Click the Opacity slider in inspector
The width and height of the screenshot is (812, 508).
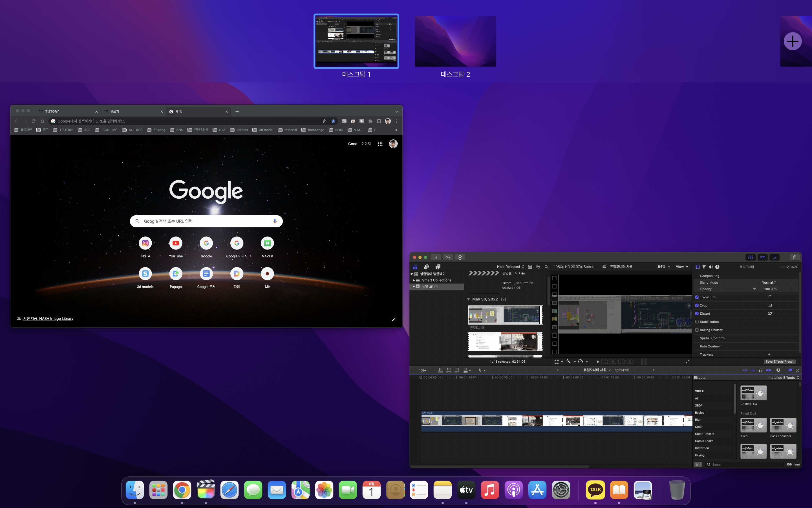pyautogui.click(x=739, y=289)
